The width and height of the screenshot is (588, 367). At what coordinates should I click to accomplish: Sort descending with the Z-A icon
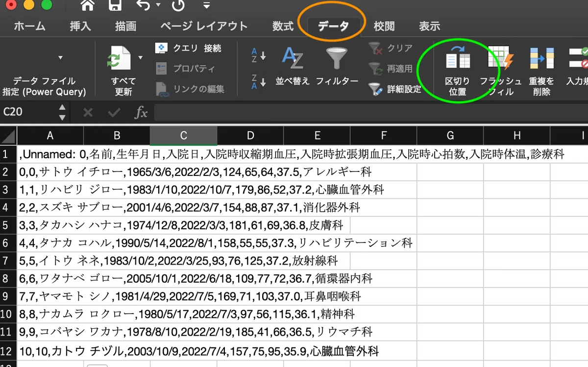[x=258, y=81]
